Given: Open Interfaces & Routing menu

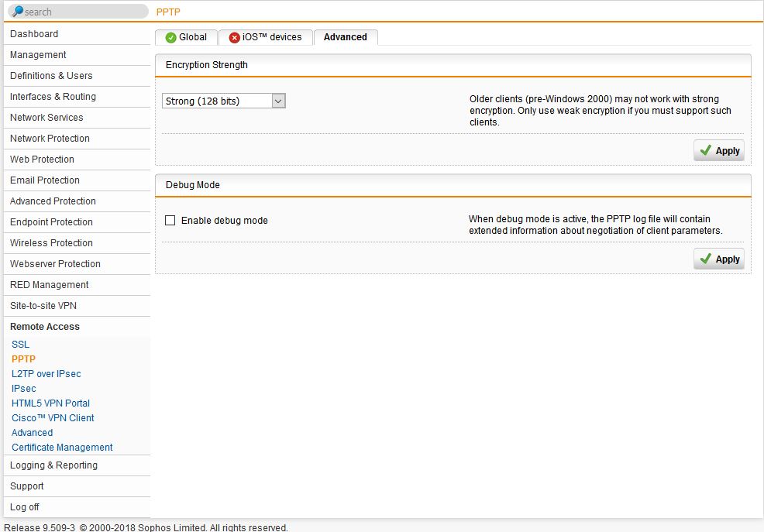Looking at the screenshot, I should (x=77, y=97).
